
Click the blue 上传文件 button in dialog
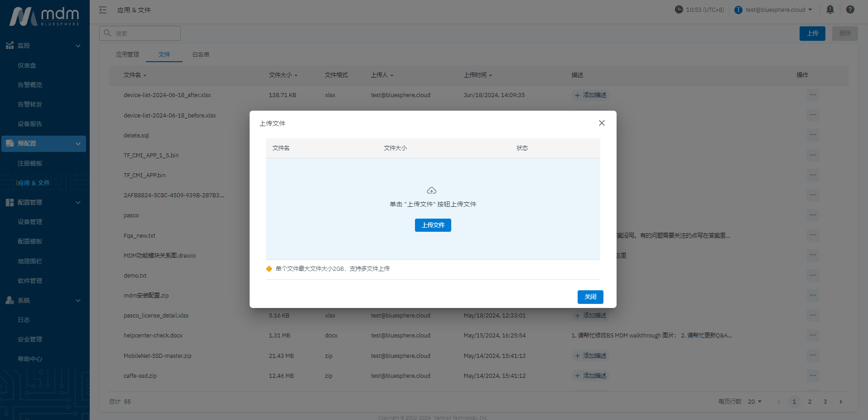click(x=433, y=225)
